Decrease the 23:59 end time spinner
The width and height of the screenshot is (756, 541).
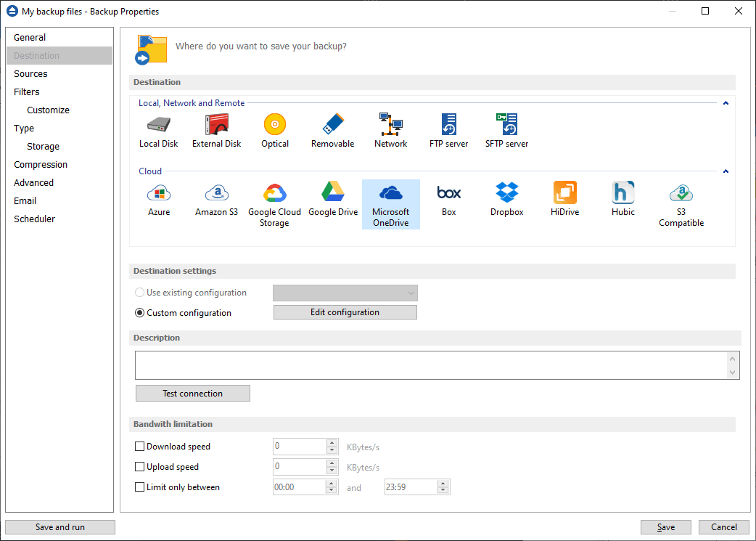443,491
